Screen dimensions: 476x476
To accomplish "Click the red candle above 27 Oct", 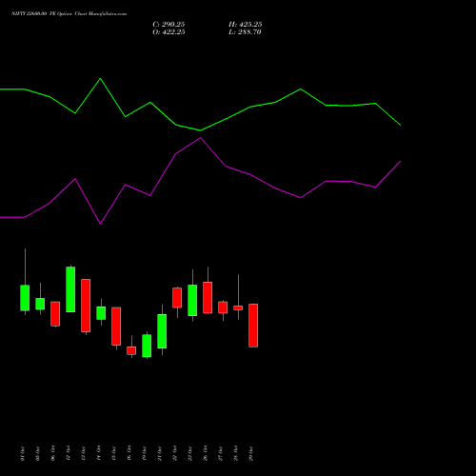I will [x=223, y=307].
